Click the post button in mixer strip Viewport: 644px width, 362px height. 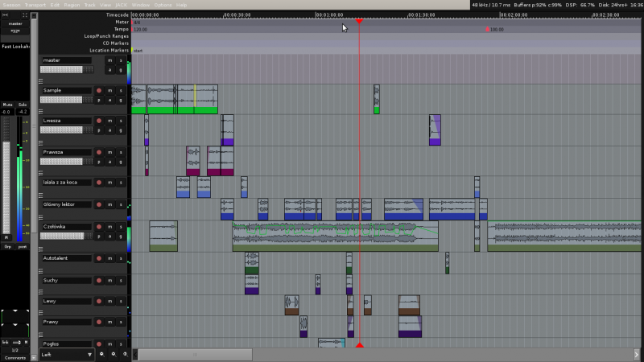click(x=23, y=247)
